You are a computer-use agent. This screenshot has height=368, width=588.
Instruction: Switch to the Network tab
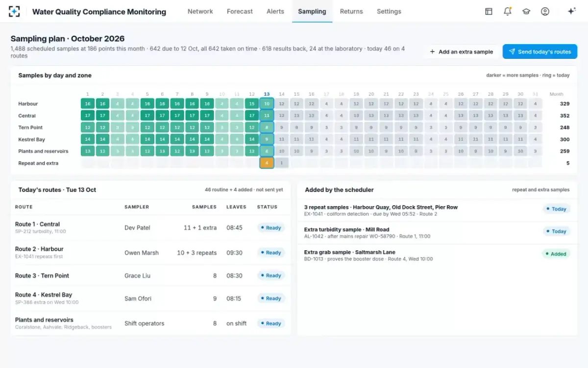[x=200, y=11]
